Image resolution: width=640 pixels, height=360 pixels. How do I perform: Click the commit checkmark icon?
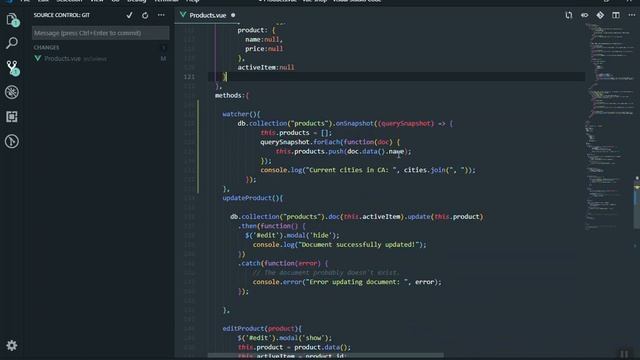pos(129,15)
